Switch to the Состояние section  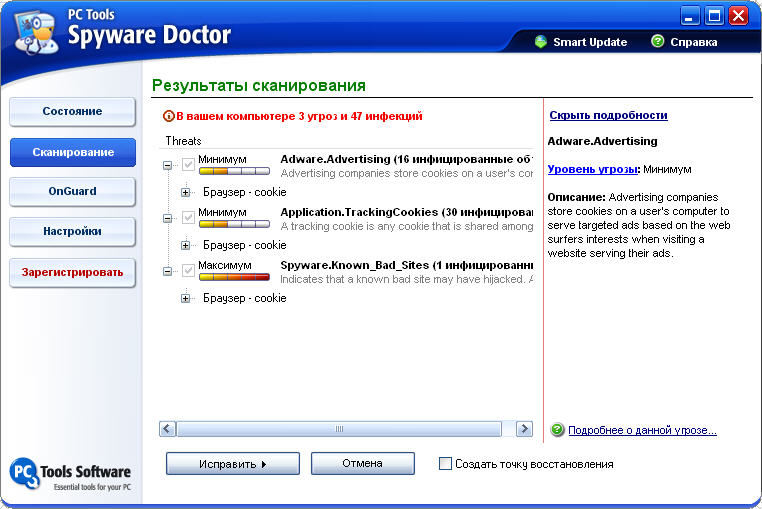[x=72, y=111]
